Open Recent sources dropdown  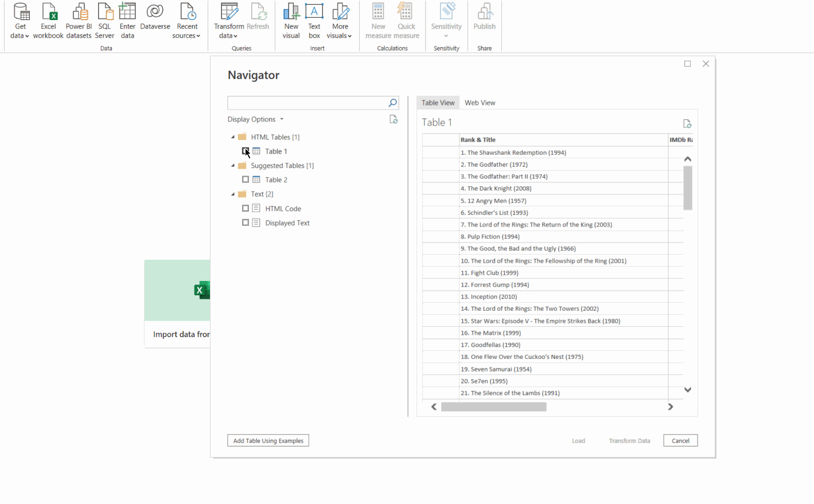tap(187, 21)
